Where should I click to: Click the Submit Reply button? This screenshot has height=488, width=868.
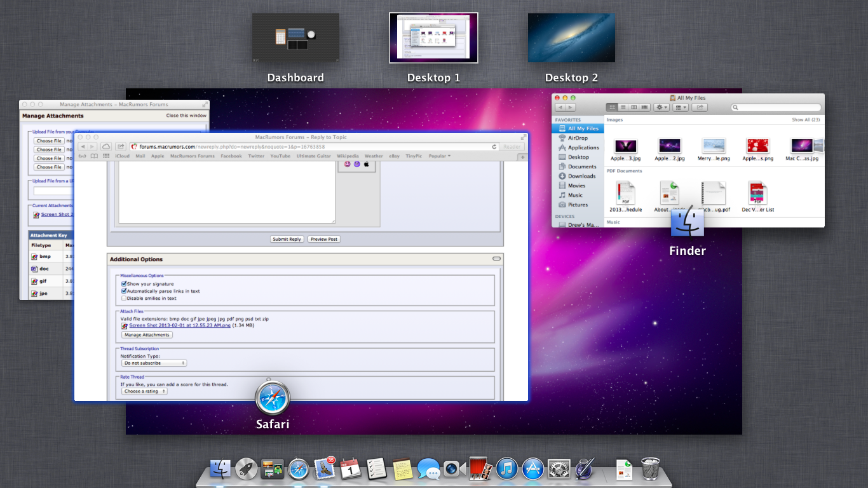[287, 239]
